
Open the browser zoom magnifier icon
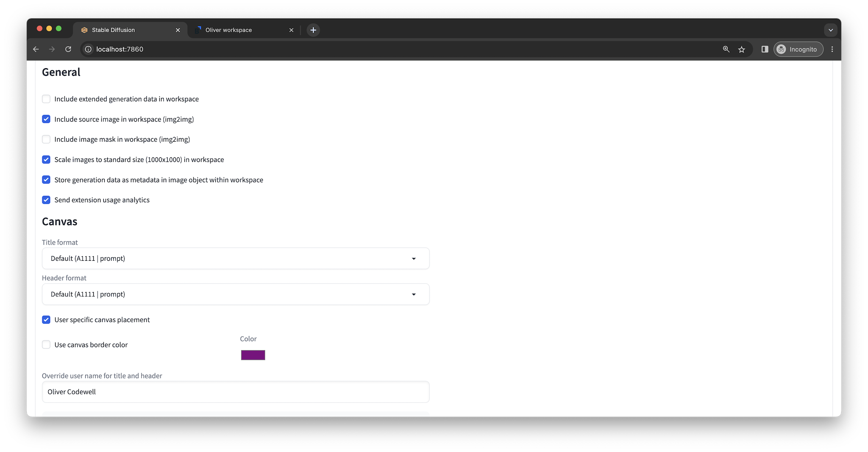pyautogui.click(x=726, y=49)
